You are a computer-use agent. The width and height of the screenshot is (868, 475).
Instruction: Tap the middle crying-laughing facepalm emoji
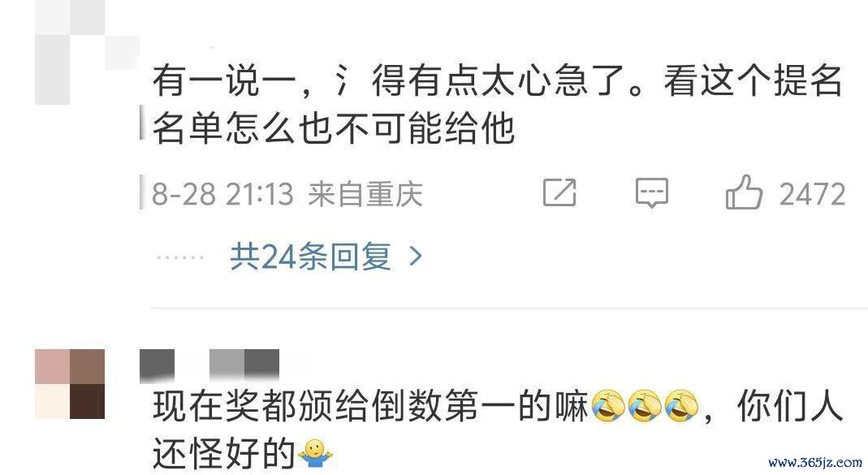tap(645, 406)
